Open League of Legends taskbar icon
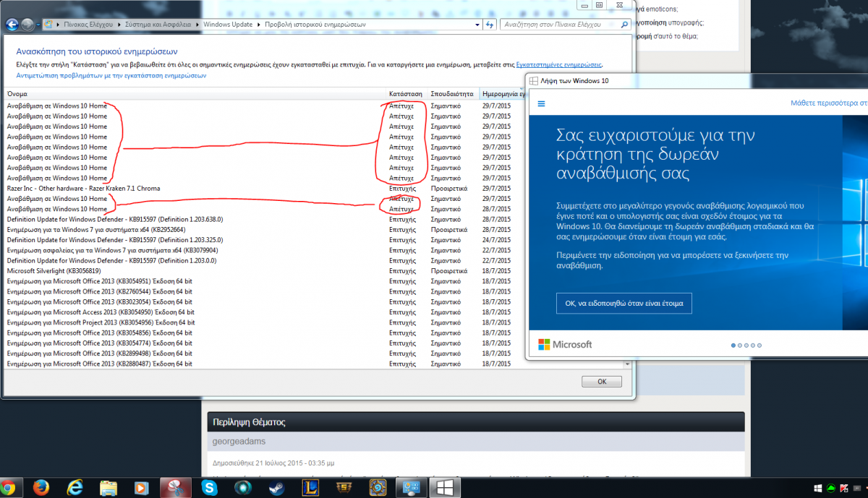Image resolution: width=868 pixels, height=498 pixels. [x=310, y=487]
